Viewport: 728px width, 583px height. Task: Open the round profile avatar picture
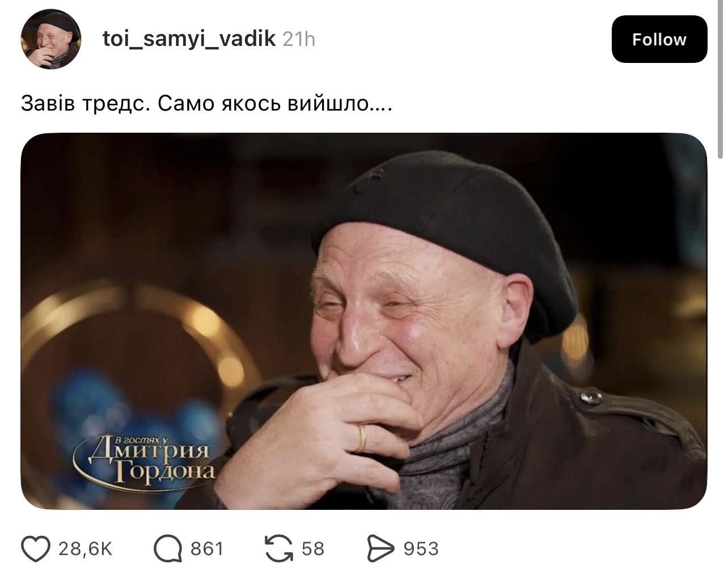tap(51, 39)
